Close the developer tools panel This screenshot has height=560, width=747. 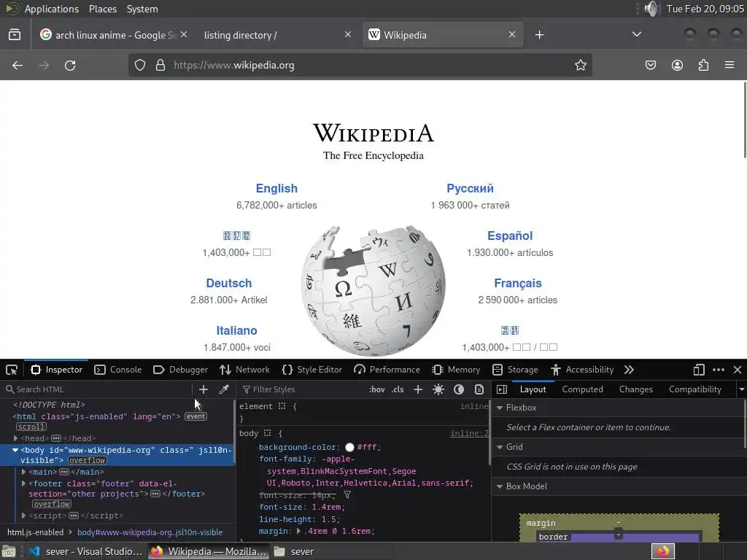point(738,370)
